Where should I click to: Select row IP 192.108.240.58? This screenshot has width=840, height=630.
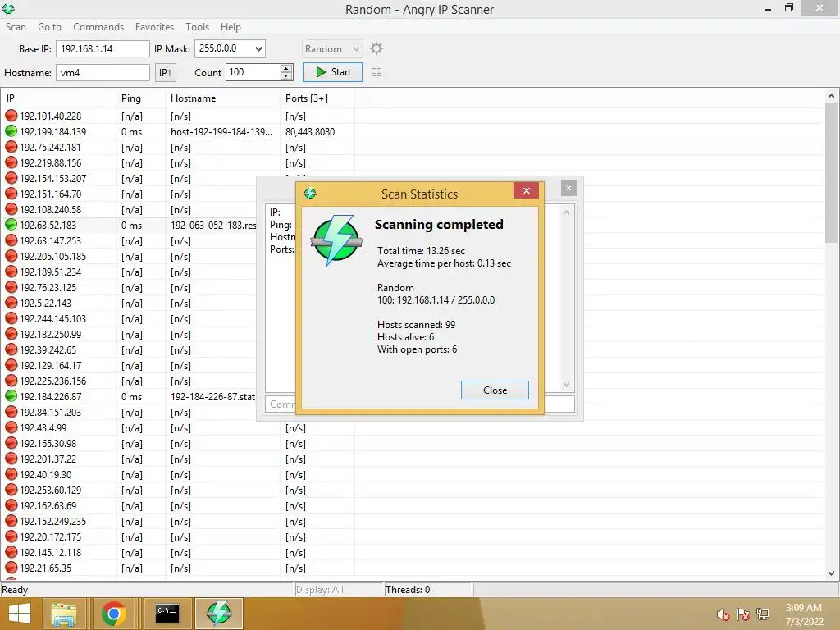pyautogui.click(x=50, y=209)
